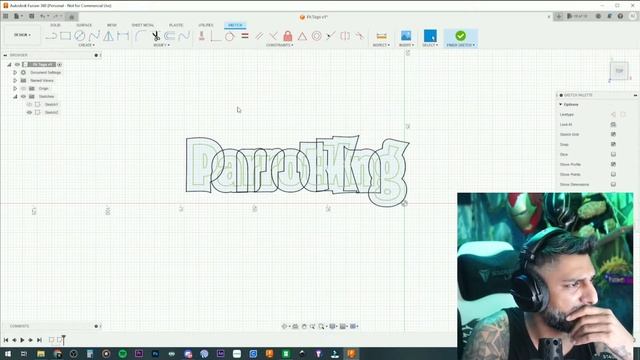
Task: Apply the Collinear constraint
Action: coord(331,36)
